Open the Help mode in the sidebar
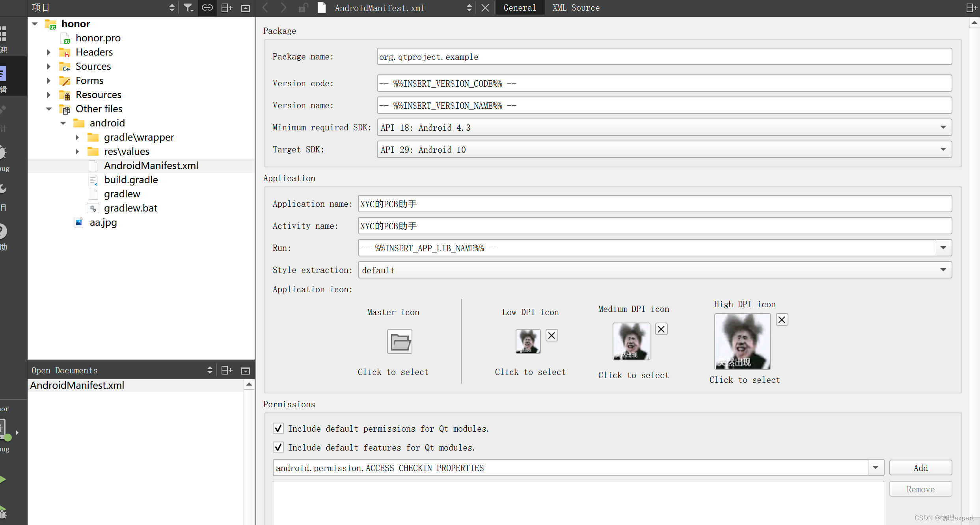This screenshot has width=980, height=525. [x=3, y=236]
